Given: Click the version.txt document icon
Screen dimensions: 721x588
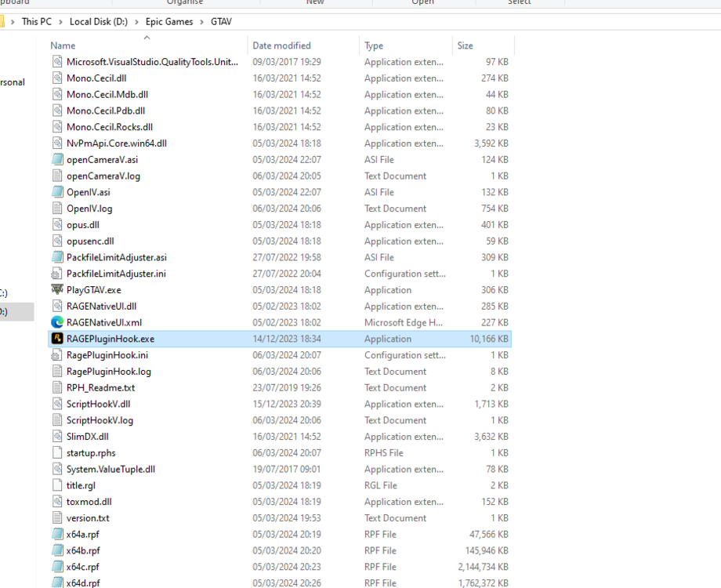Looking at the screenshot, I should pyautogui.click(x=57, y=518).
